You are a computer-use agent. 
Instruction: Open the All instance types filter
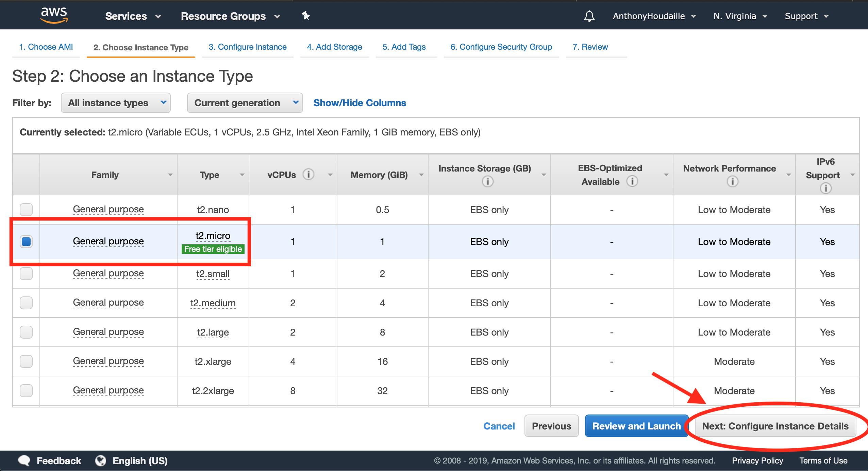point(116,103)
